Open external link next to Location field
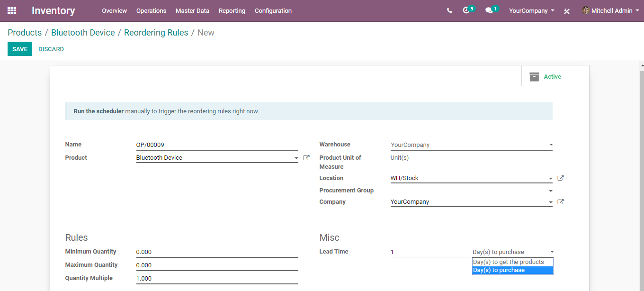This screenshot has height=291, width=644. [561, 178]
